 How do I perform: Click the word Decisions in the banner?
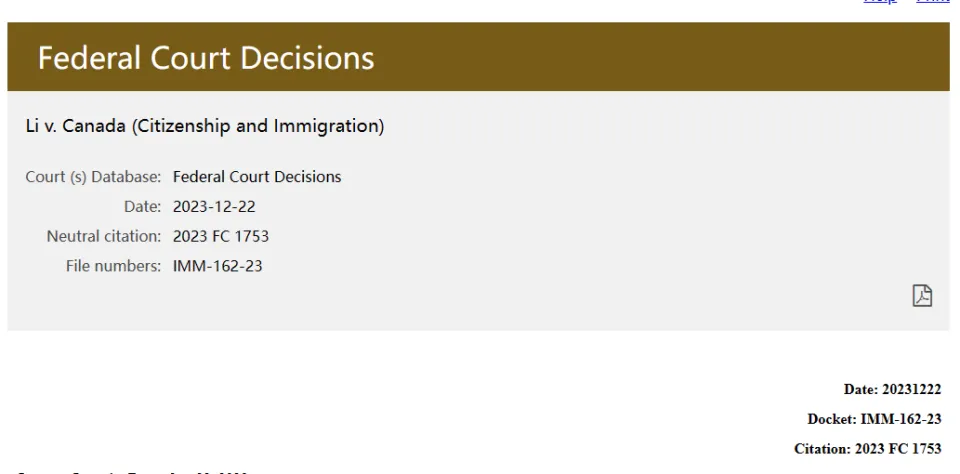pos(307,58)
